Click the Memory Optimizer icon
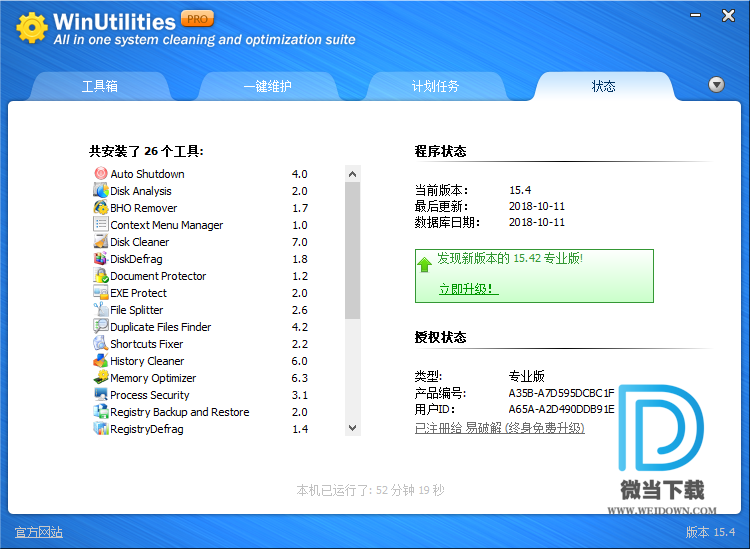Image resolution: width=750 pixels, height=549 pixels. click(x=100, y=377)
